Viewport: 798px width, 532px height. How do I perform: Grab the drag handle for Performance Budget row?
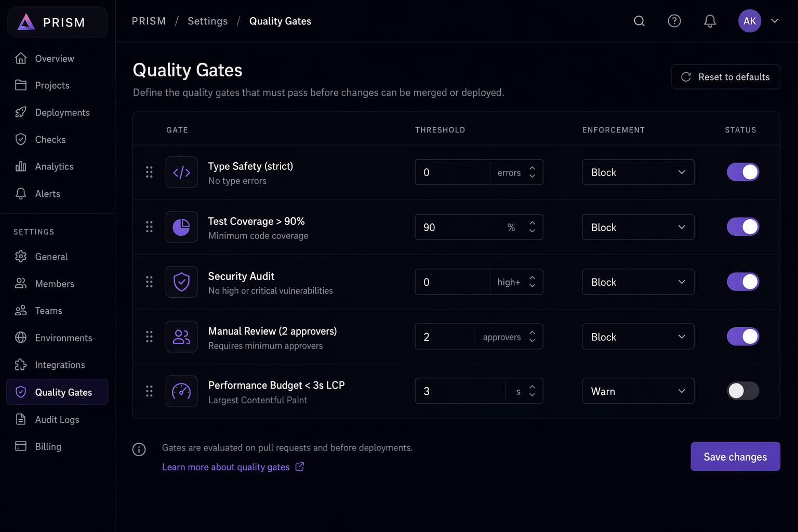tap(149, 391)
